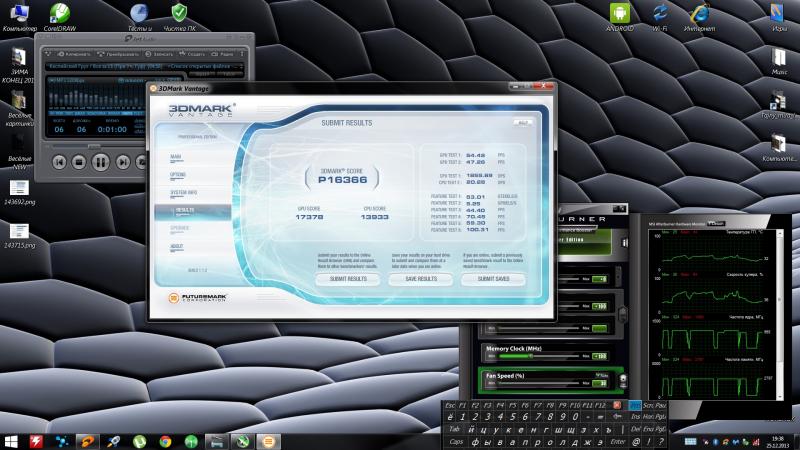Image resolution: width=800 pixels, height=450 pixels.
Task: Open the CorelDRAW desktop shortcut
Action: [60, 16]
